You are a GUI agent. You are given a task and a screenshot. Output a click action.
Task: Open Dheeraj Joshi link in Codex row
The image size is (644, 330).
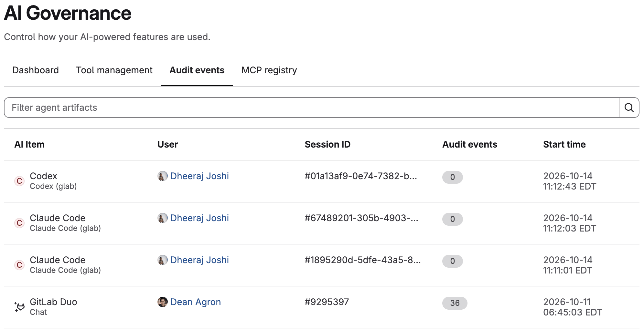(199, 176)
